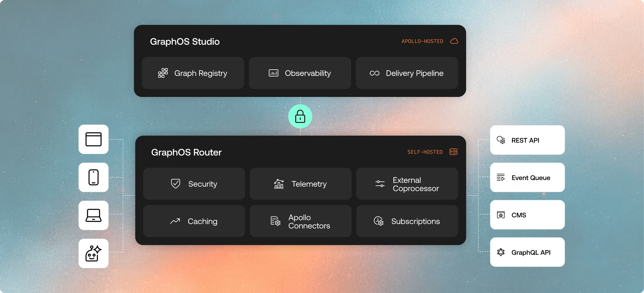Image resolution: width=644 pixels, height=293 pixels.
Task: Click the CMS window gear icon
Action: pos(501,215)
